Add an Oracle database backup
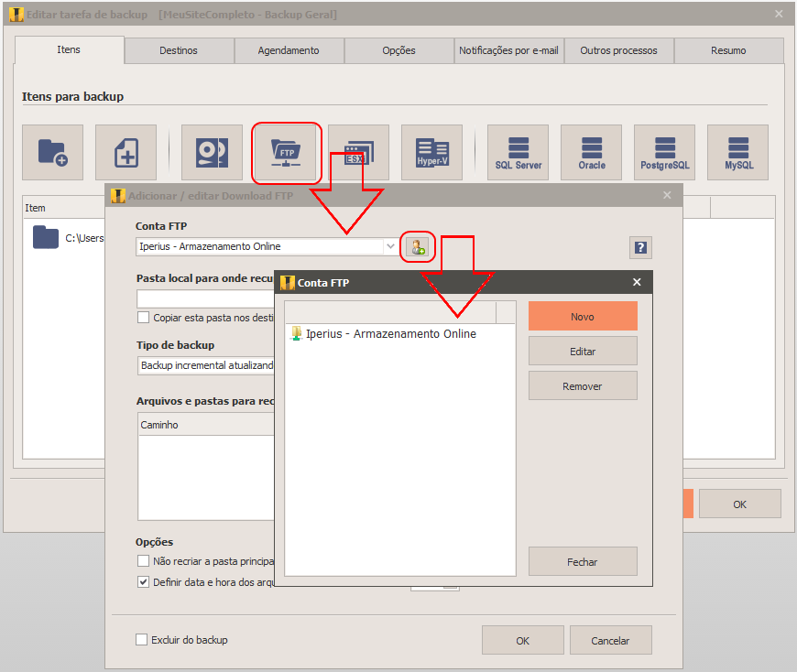Screen dimensions: 797x672 [591, 152]
